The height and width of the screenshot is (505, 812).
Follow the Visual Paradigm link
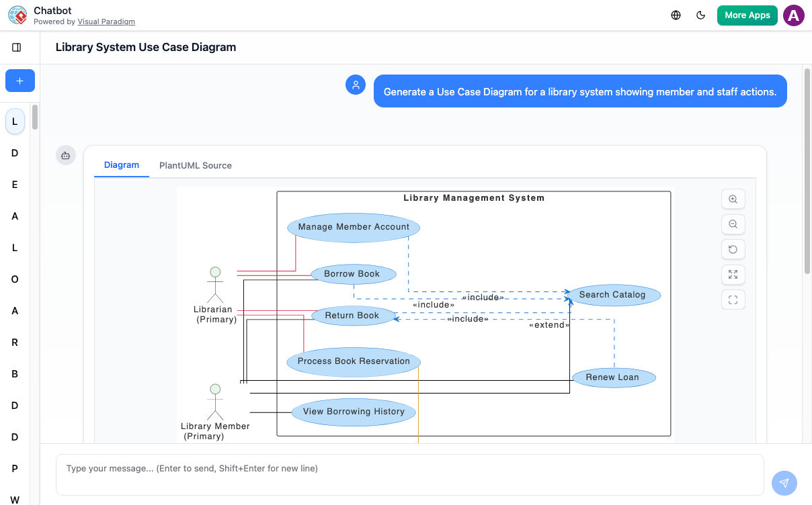tap(106, 21)
